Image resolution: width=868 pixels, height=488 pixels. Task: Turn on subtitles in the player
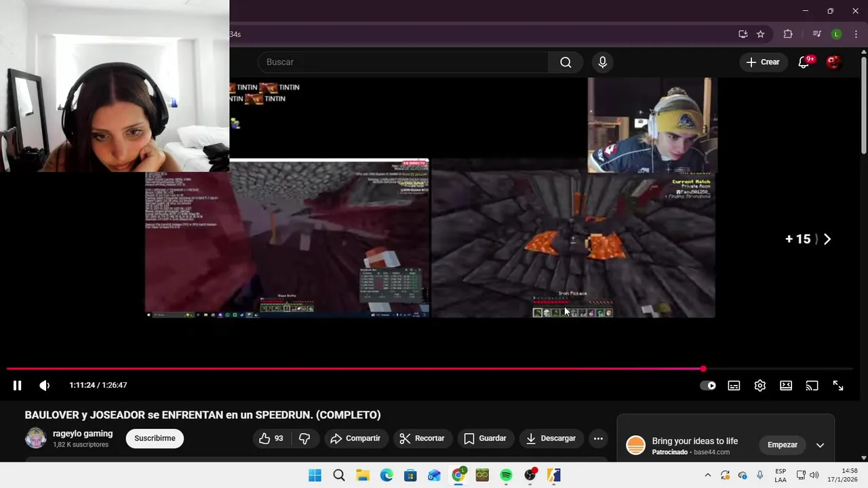734,386
